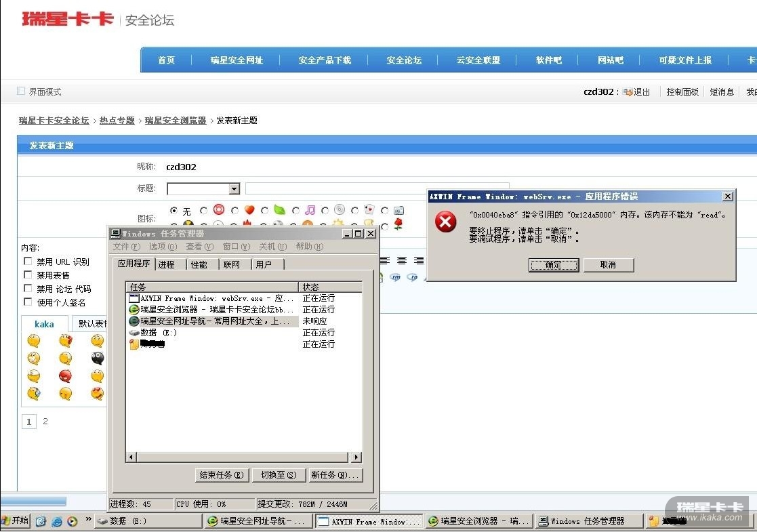This screenshot has height=532, width=757.
Task: Switch to the 联网 tab
Action: point(232,264)
